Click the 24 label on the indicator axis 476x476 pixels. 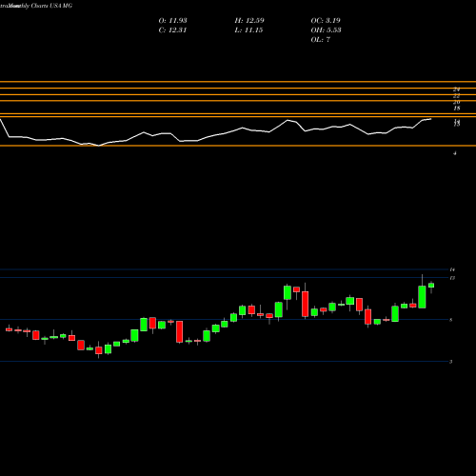457,89
